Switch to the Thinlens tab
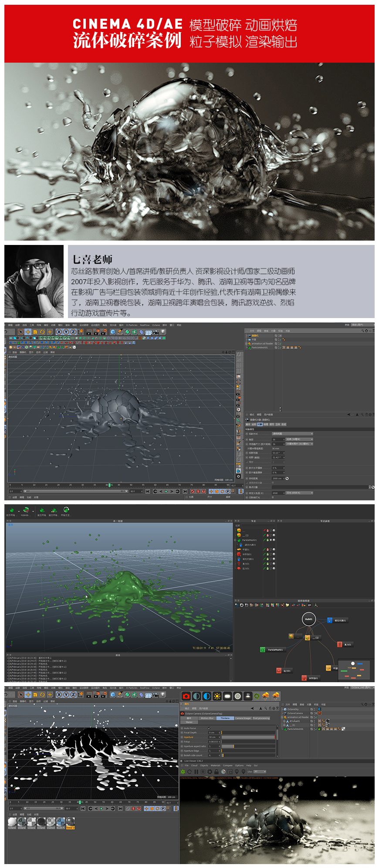The image size is (379, 868). click(225, 718)
